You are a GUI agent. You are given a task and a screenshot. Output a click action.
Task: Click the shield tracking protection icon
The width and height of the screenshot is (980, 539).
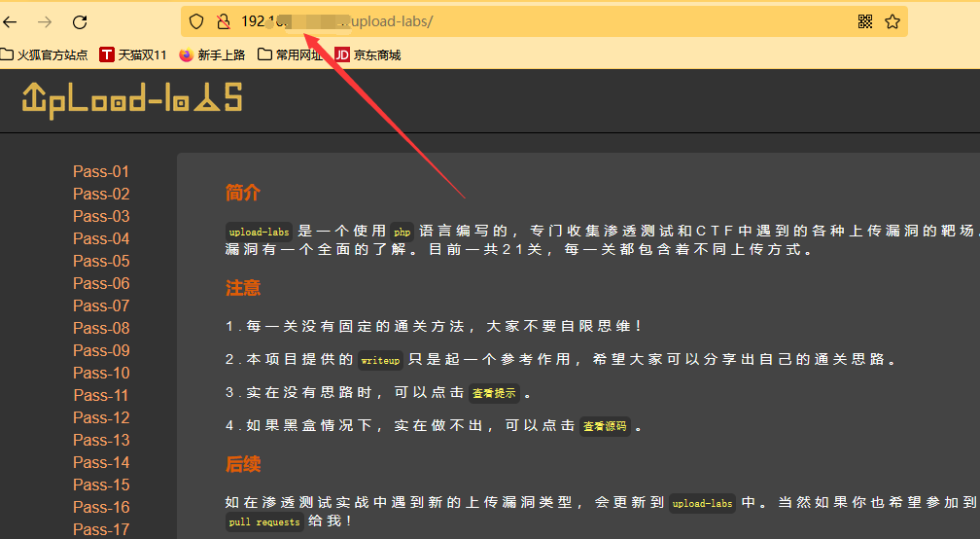click(196, 21)
